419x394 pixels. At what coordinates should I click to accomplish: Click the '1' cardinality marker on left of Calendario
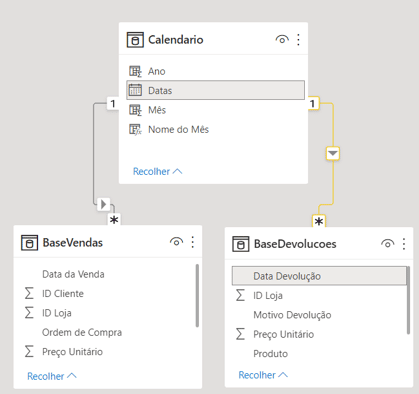113,104
